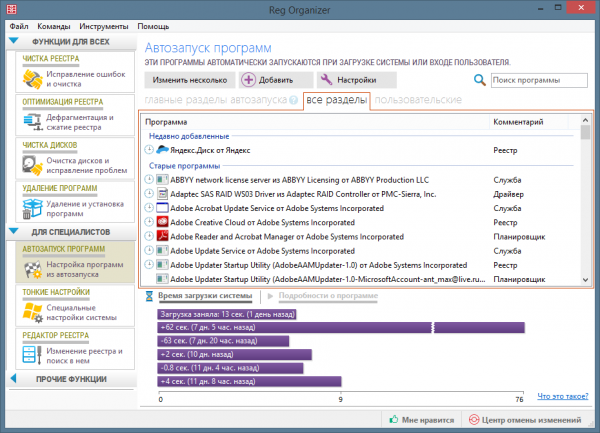Click the Программа column header
600x433 pixels.
(x=315, y=122)
